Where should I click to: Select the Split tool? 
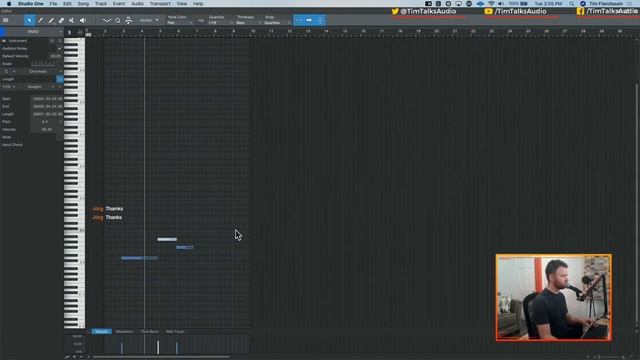click(x=40, y=20)
